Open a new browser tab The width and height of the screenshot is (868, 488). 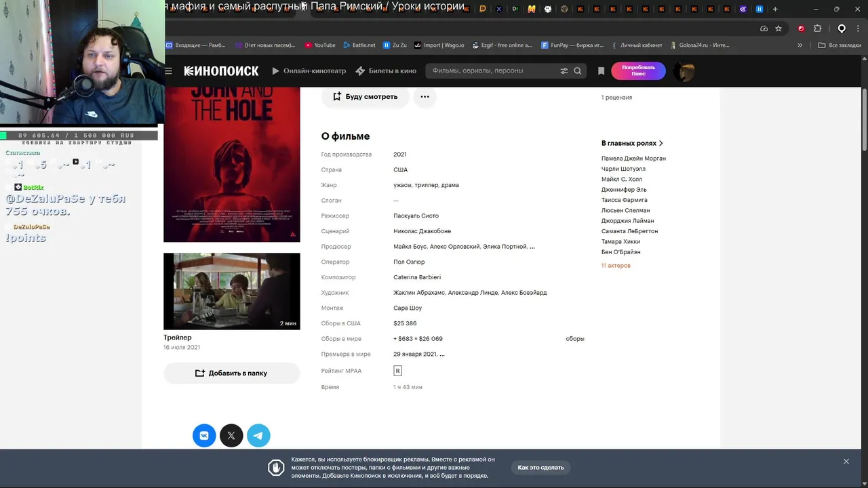pos(775,9)
